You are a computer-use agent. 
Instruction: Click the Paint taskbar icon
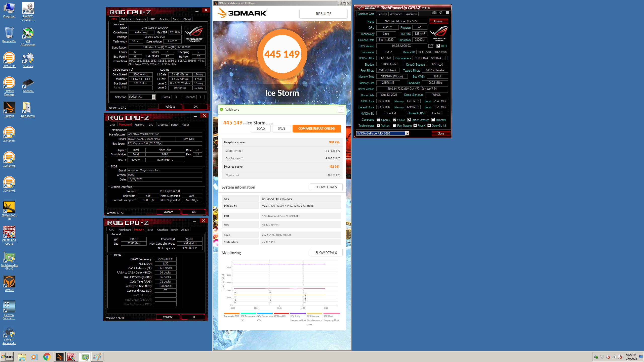[97, 357]
